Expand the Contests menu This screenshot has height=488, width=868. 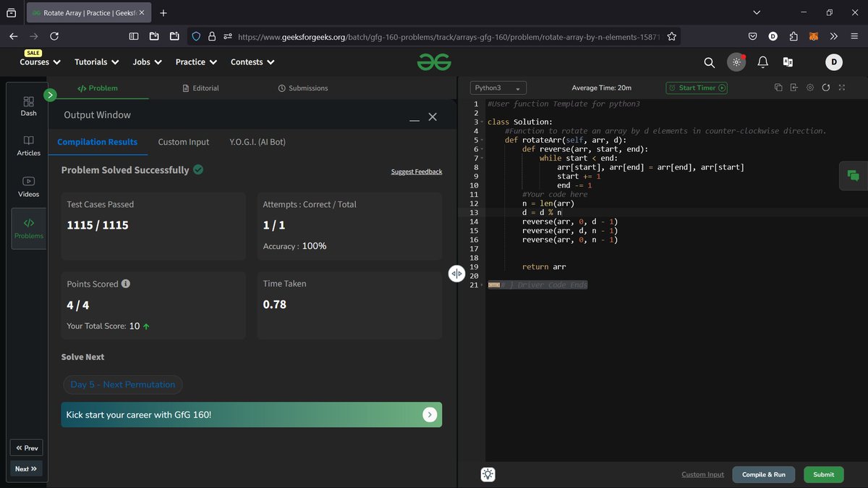coord(252,62)
